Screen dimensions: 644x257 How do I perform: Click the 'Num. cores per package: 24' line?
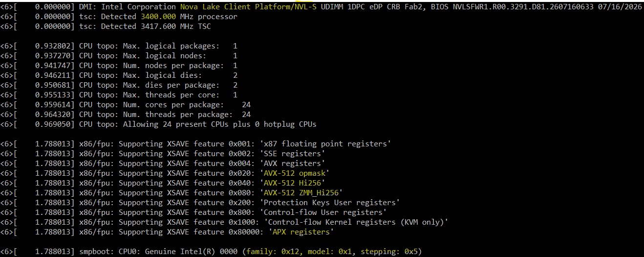pyautogui.click(x=126, y=105)
